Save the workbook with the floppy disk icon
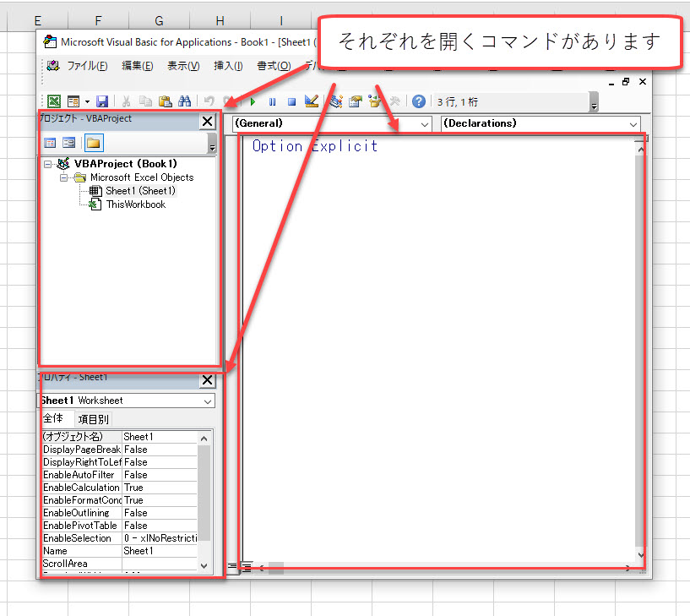The width and height of the screenshot is (690, 616). click(102, 101)
